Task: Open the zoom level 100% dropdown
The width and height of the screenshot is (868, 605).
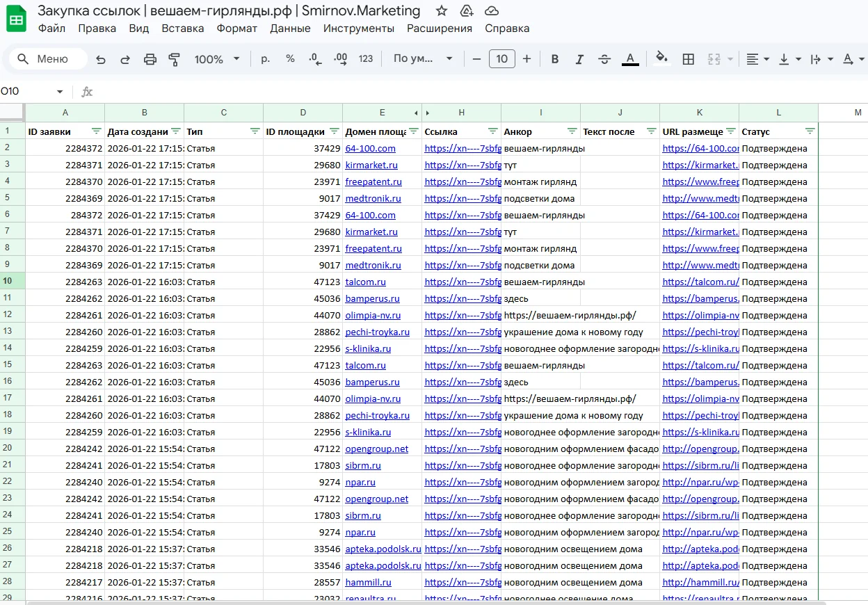Action: [x=217, y=59]
